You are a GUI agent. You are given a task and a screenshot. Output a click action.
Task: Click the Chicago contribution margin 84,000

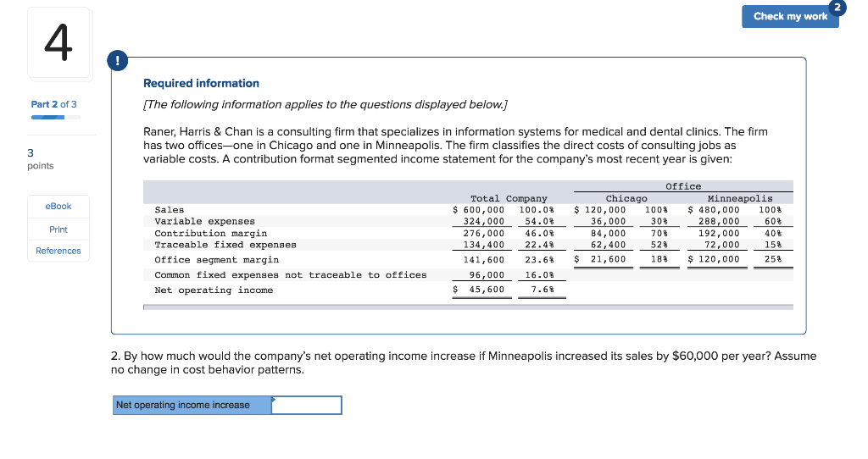pyautogui.click(x=608, y=234)
